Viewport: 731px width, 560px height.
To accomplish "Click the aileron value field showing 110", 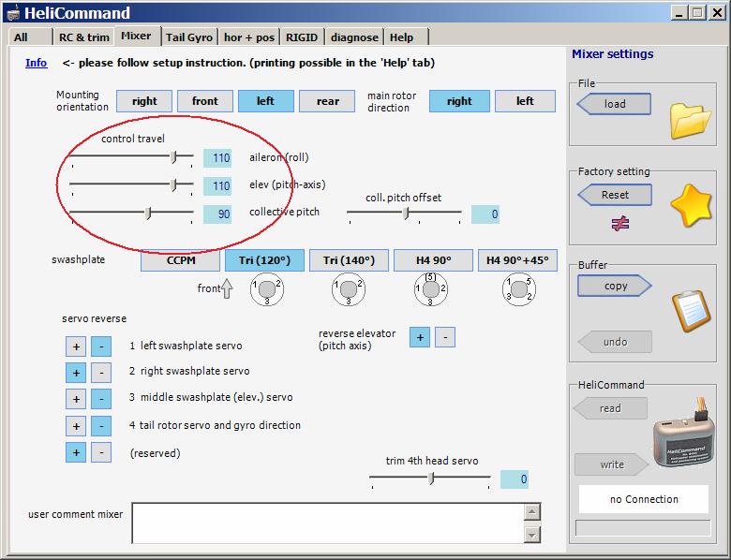I will (217, 158).
